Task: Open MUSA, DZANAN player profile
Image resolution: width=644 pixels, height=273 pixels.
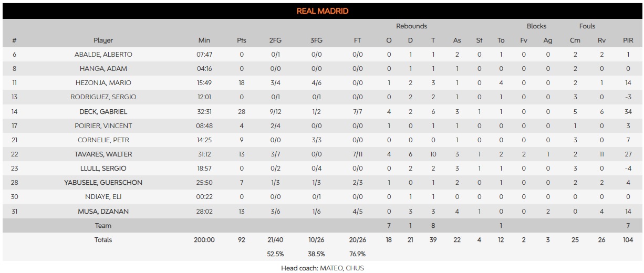Action: (x=103, y=211)
